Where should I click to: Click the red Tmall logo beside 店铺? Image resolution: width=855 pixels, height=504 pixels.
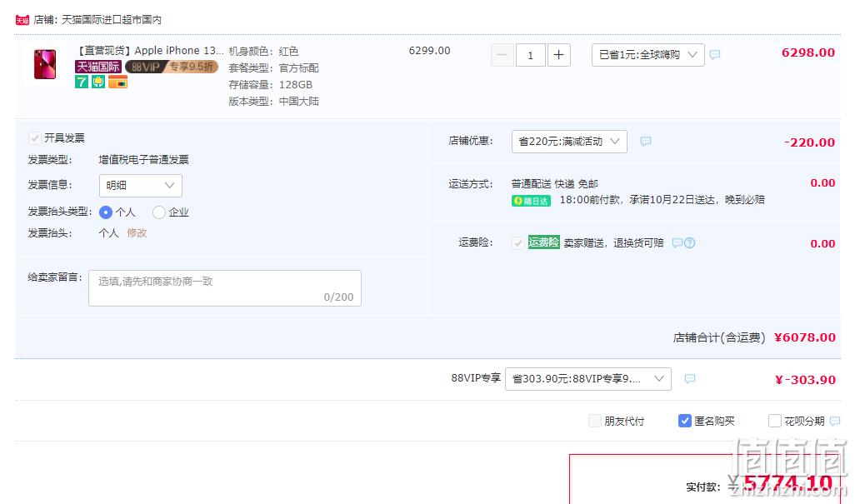click(22, 20)
